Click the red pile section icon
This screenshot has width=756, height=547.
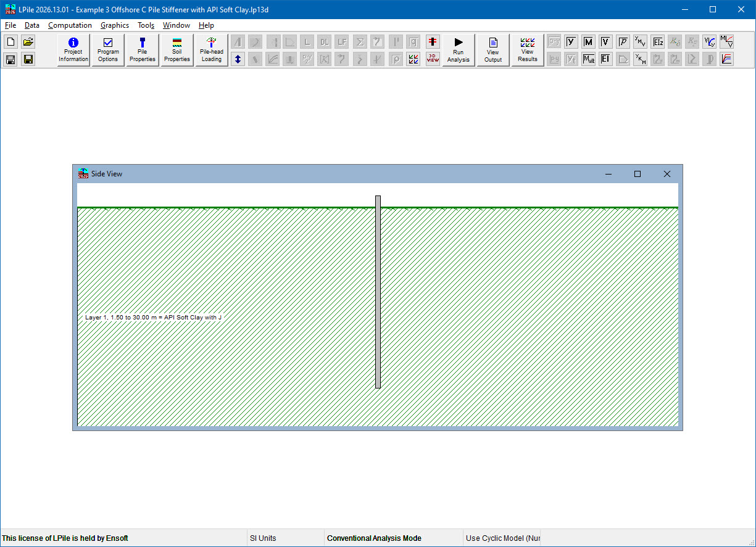point(433,42)
